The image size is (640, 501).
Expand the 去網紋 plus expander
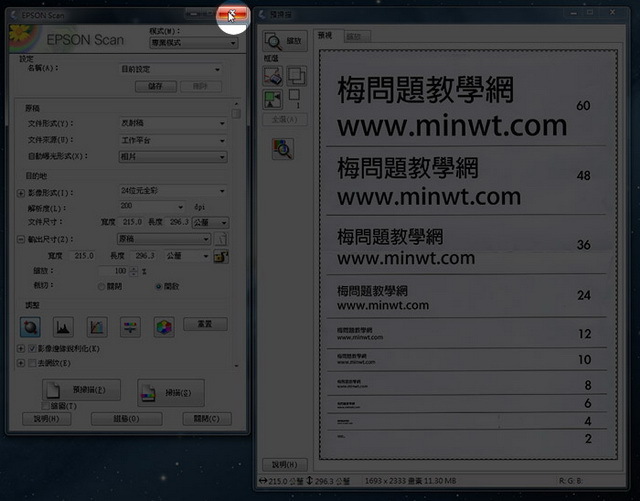[x=20, y=363]
